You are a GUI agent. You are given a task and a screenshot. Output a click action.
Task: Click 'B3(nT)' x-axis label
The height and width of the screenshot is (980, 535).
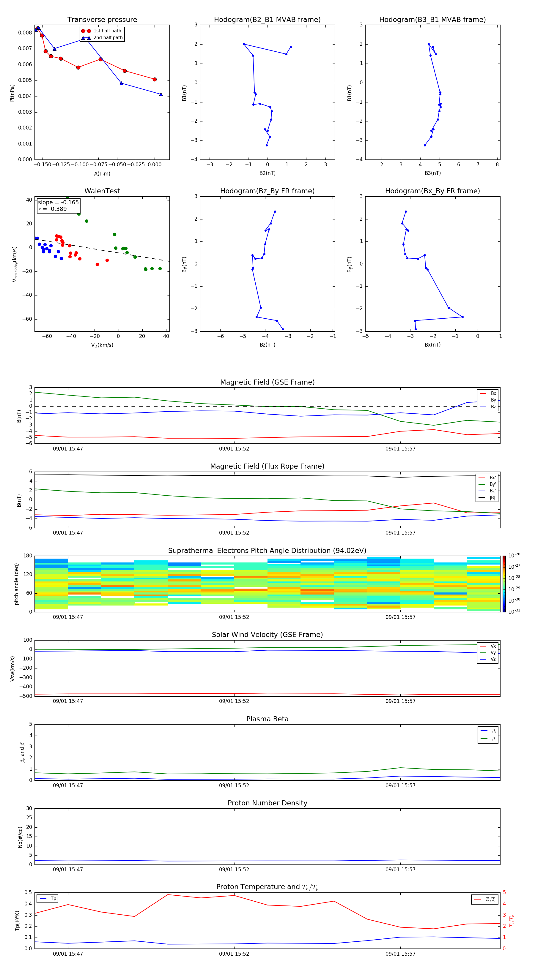432,173
